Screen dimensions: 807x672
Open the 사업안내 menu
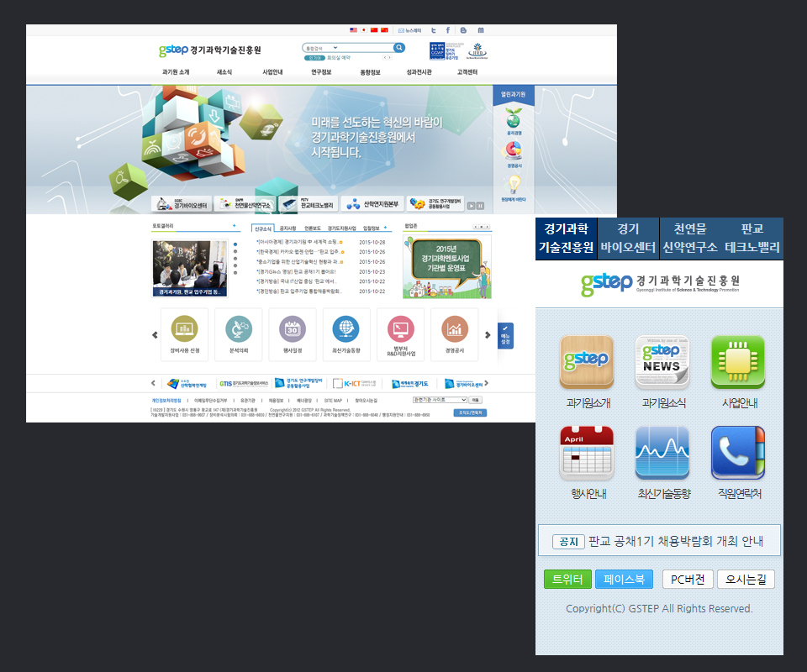click(272, 72)
